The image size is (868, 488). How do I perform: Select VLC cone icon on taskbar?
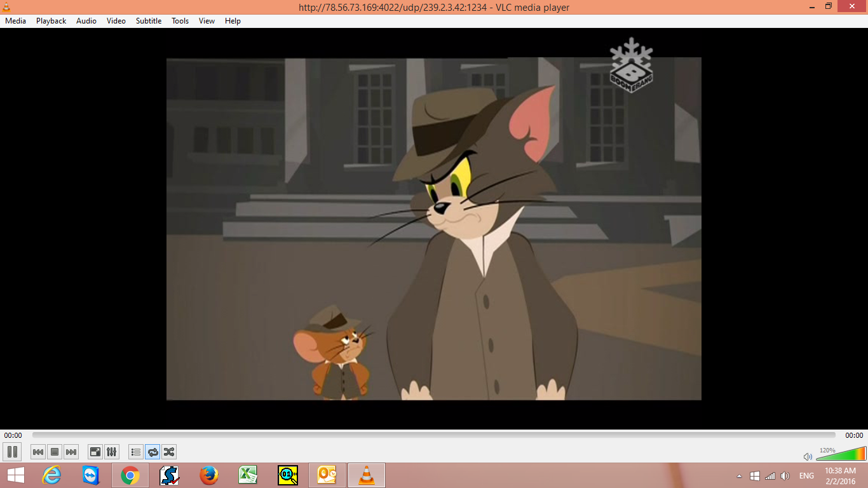366,475
